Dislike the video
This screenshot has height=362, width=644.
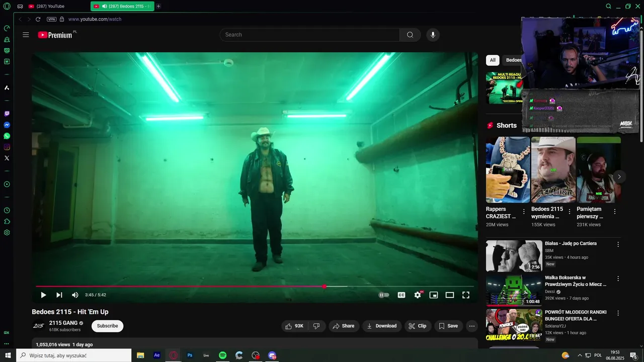(x=316, y=326)
